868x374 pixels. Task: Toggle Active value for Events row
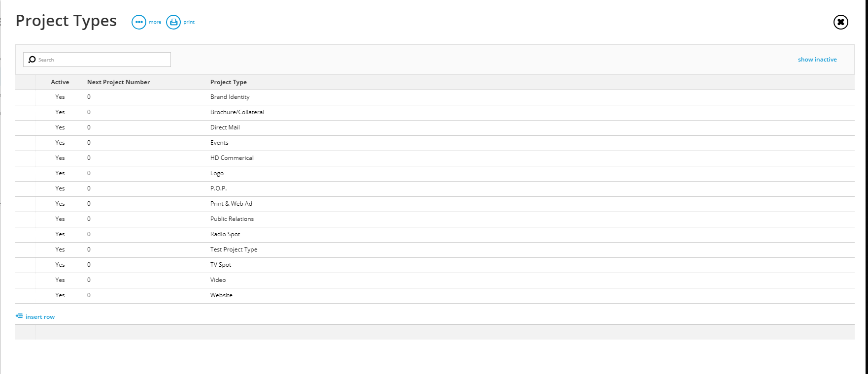click(60, 143)
